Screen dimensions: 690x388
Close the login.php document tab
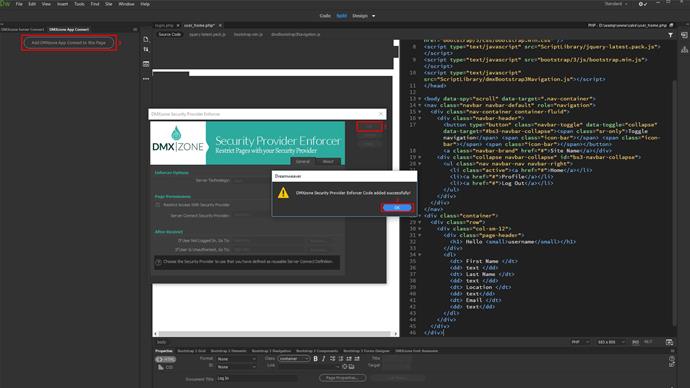click(178, 26)
